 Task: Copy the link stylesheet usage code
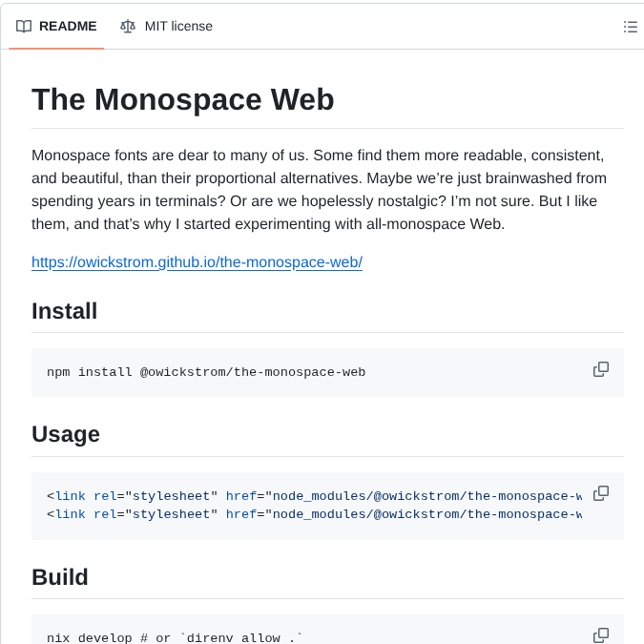(601, 493)
